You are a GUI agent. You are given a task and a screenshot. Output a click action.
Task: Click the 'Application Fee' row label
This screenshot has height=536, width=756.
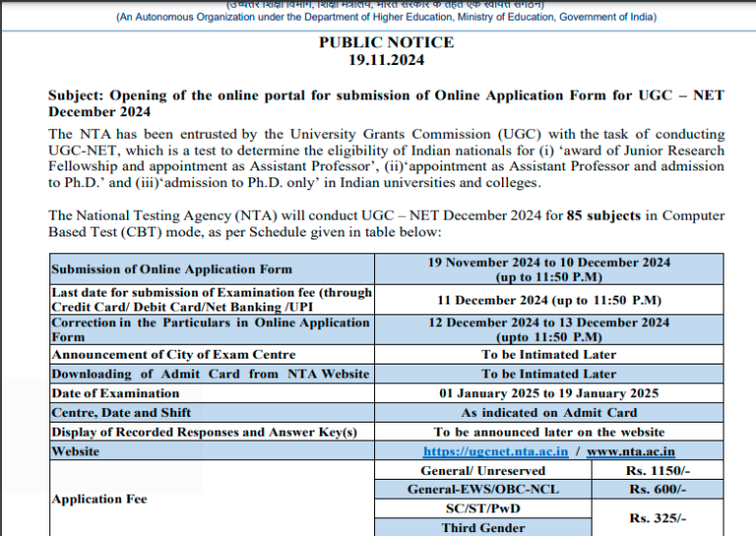[x=213, y=499]
